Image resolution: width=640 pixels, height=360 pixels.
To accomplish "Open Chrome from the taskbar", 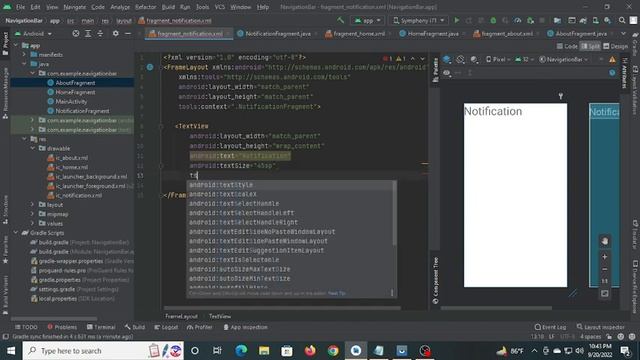I will (333, 351).
